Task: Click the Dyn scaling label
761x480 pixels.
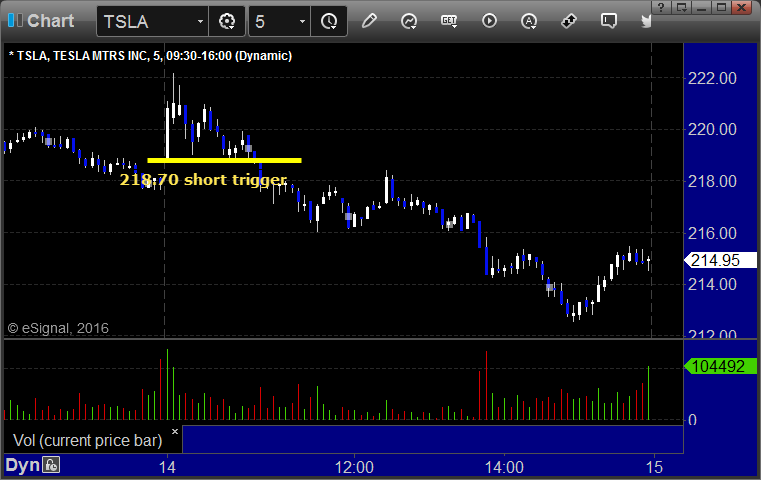Action: [x=22, y=465]
